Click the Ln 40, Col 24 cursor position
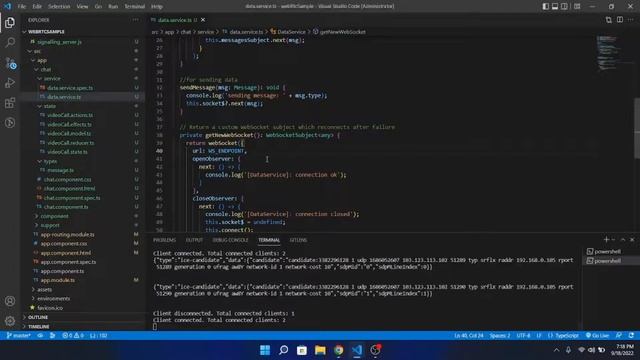The height and width of the screenshot is (360, 640). point(469,336)
